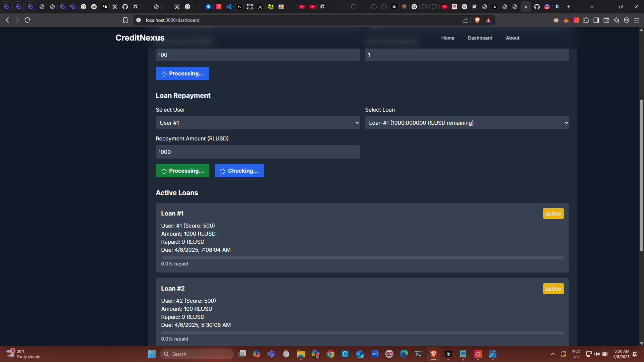Open the About nav link
This screenshot has height=362, width=644.
513,38
